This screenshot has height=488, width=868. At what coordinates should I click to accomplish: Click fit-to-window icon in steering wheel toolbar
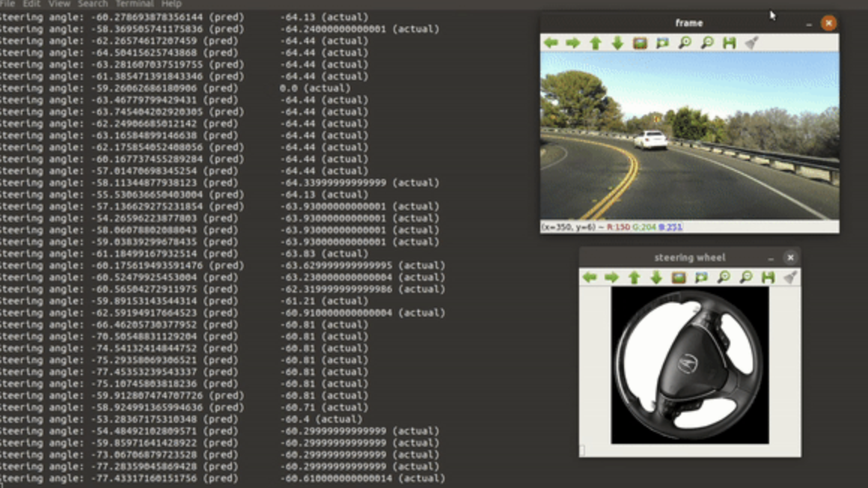click(701, 277)
